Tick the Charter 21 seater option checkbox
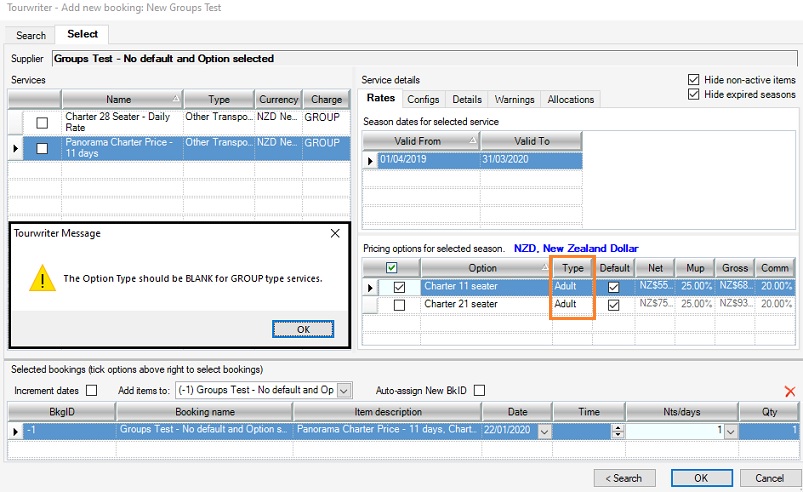 tap(399, 304)
